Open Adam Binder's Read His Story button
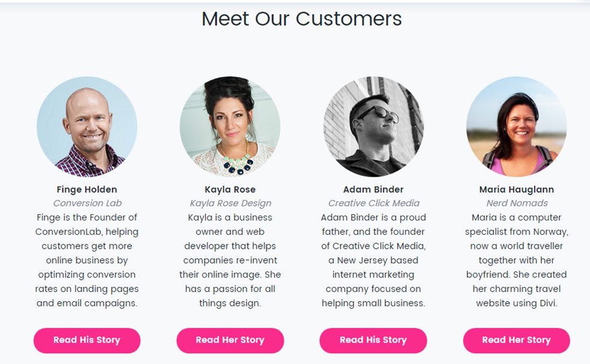 point(373,341)
